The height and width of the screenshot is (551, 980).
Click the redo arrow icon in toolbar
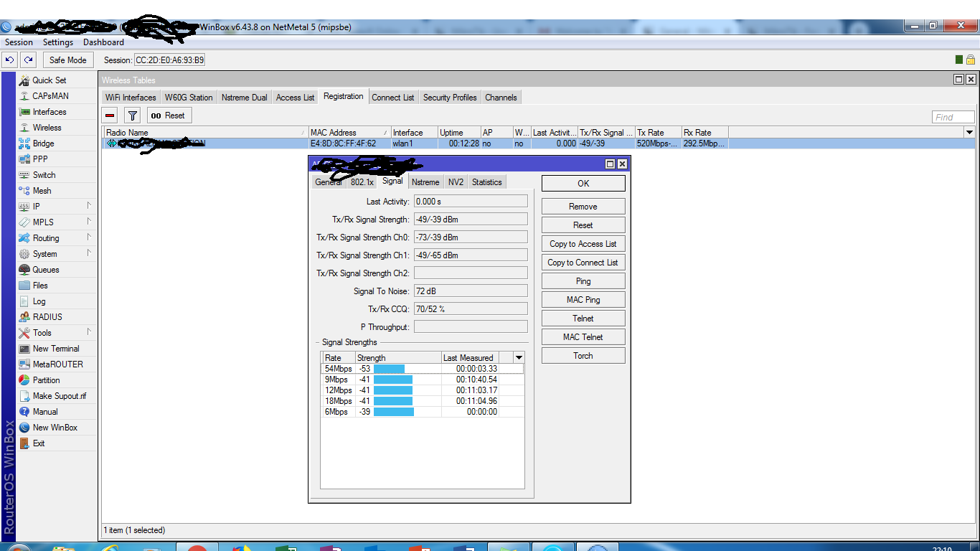point(28,60)
